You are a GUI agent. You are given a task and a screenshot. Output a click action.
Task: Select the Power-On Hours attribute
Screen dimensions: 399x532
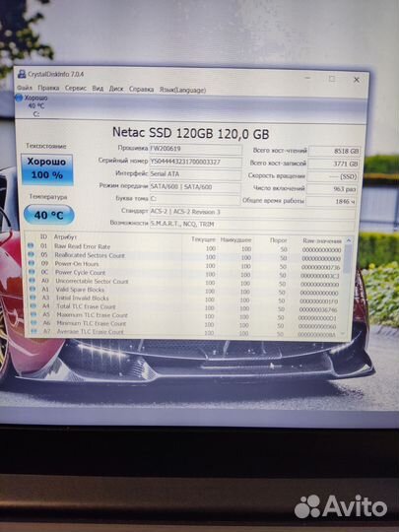(77, 264)
